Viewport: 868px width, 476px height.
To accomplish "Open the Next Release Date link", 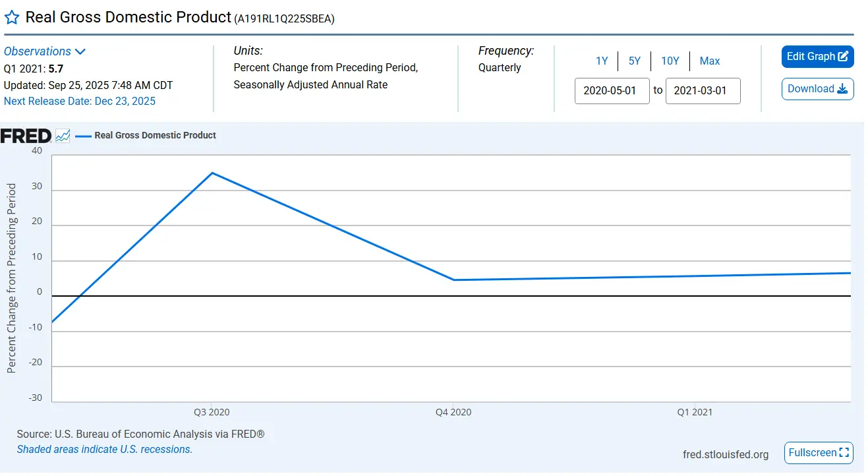I will pyautogui.click(x=80, y=101).
